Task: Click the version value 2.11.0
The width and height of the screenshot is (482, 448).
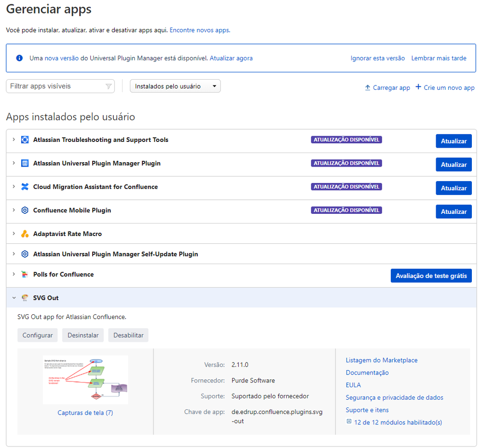Action: click(x=240, y=364)
